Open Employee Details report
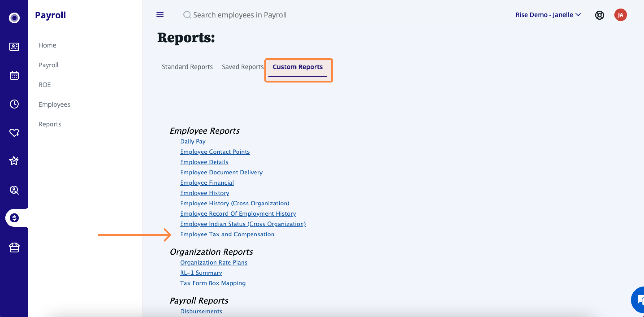The image size is (644, 317). coord(204,162)
